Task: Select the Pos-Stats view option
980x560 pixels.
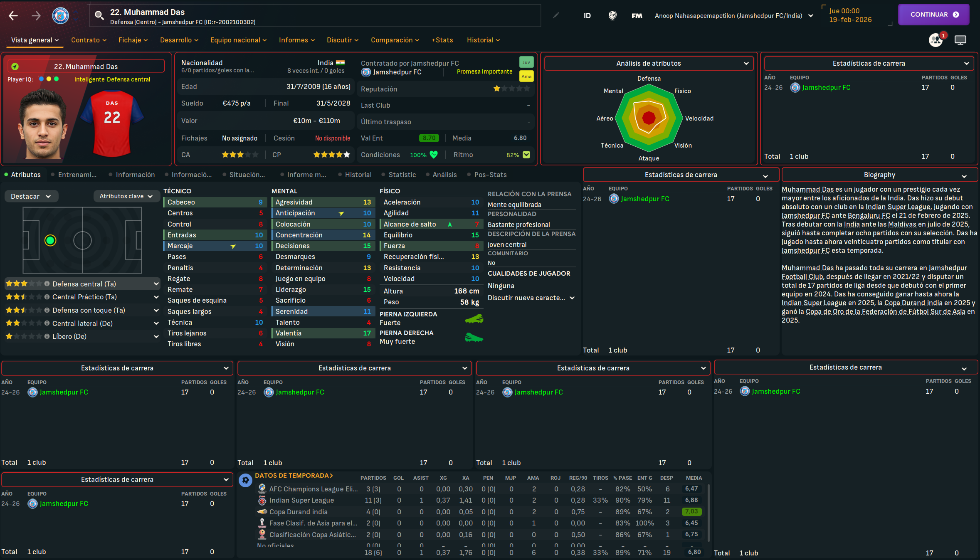Action: [x=487, y=175]
